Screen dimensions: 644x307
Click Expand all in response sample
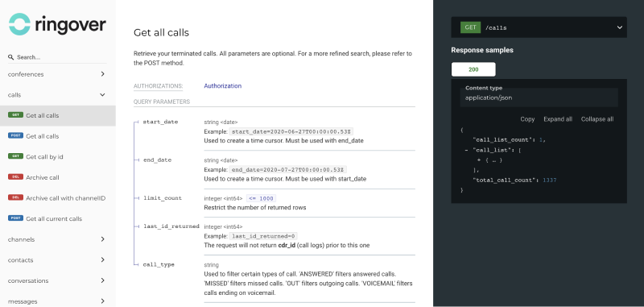pos(558,119)
